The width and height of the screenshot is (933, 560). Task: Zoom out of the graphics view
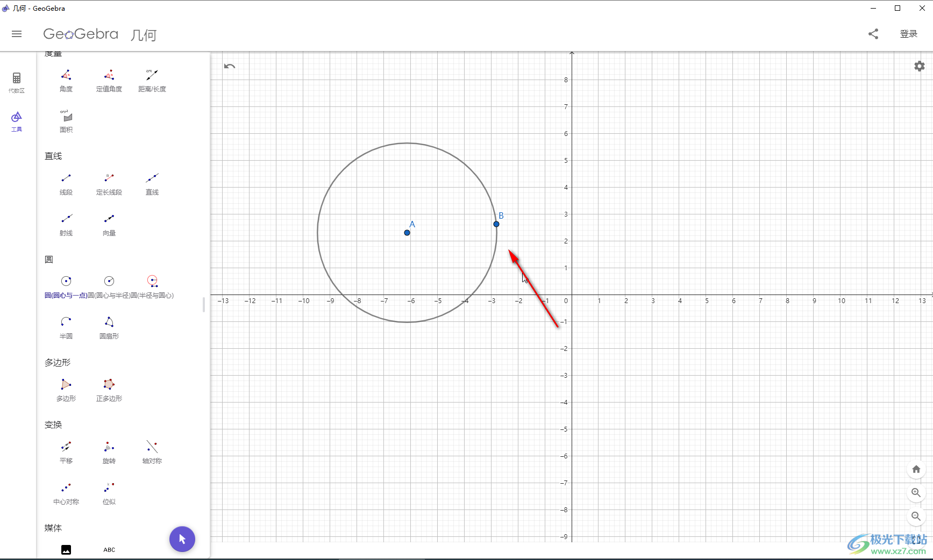[x=916, y=516]
